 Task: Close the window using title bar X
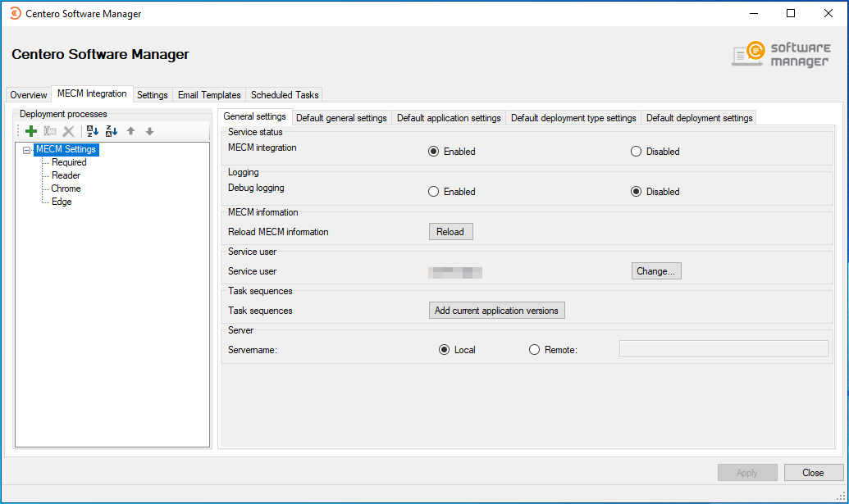pyautogui.click(x=828, y=13)
